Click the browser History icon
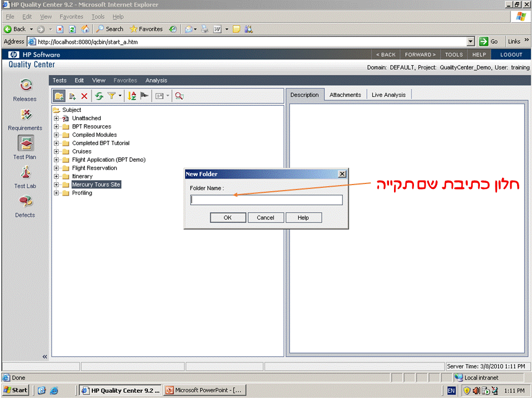The image size is (532, 399). click(173, 29)
